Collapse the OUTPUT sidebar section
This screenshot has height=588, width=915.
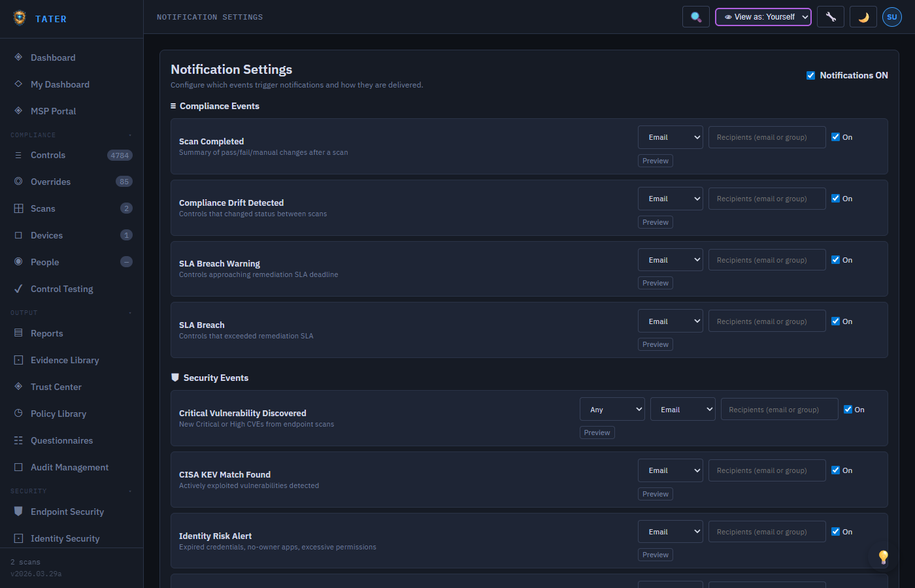click(72, 313)
